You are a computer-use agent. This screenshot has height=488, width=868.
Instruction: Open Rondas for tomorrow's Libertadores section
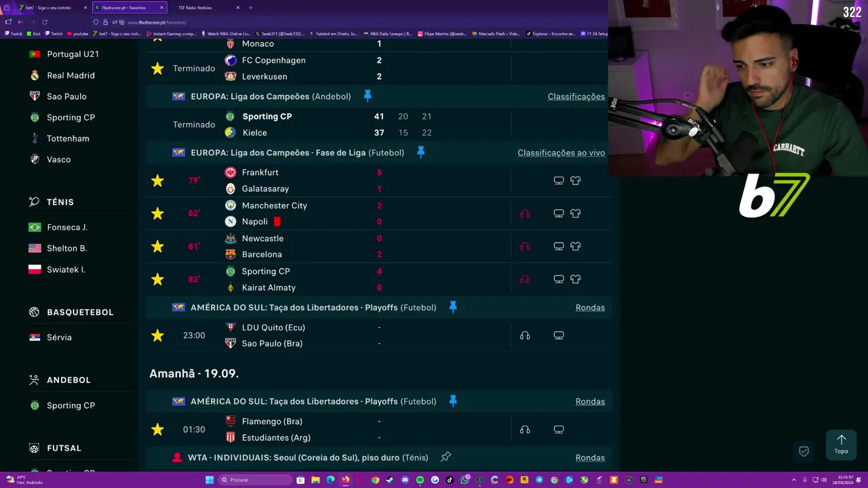click(590, 401)
